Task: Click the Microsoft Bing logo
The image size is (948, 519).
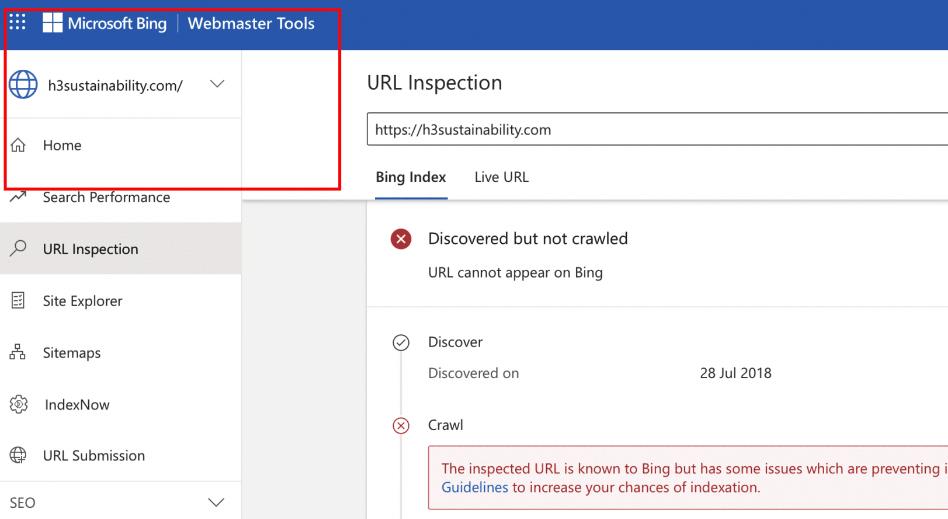Action: pyautogui.click(x=53, y=23)
